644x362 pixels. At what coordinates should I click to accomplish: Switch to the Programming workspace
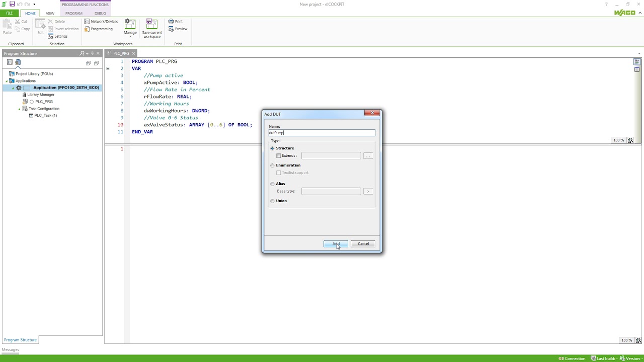[x=98, y=29]
